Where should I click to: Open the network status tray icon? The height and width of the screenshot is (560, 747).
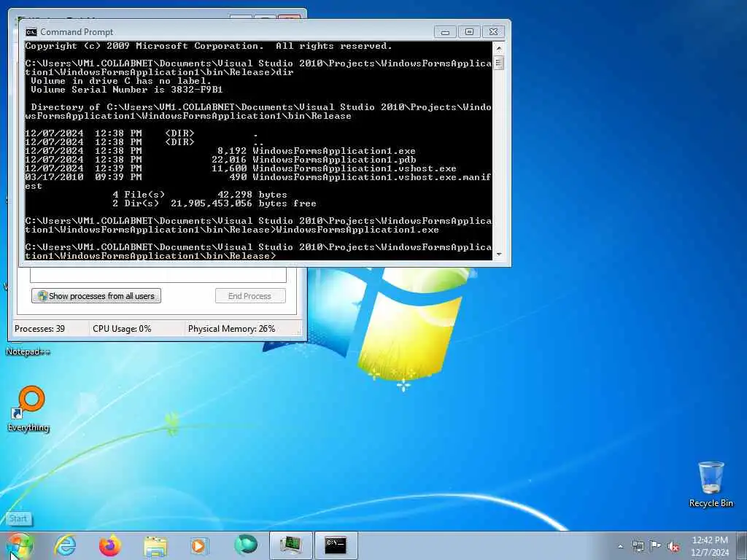[x=638, y=546]
